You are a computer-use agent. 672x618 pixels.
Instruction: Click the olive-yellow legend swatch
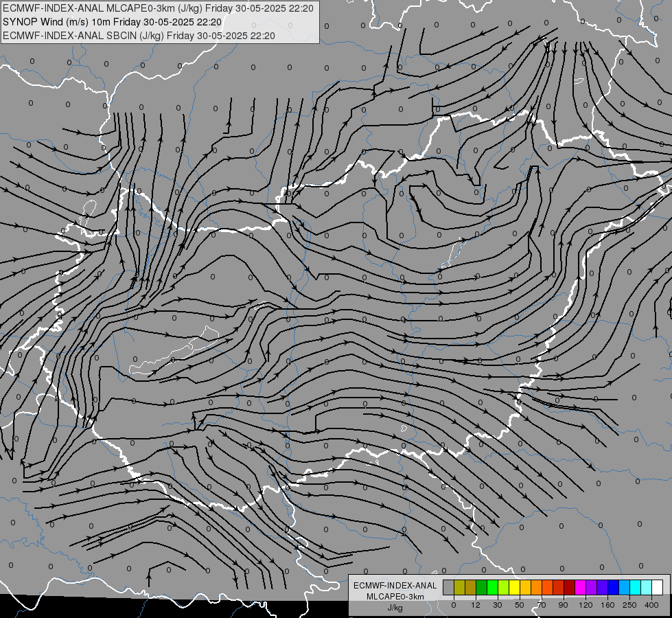(459, 587)
